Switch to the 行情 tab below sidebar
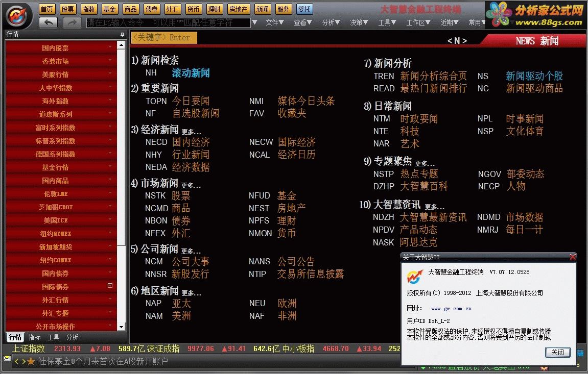This screenshot has height=374, width=588. click(15, 337)
